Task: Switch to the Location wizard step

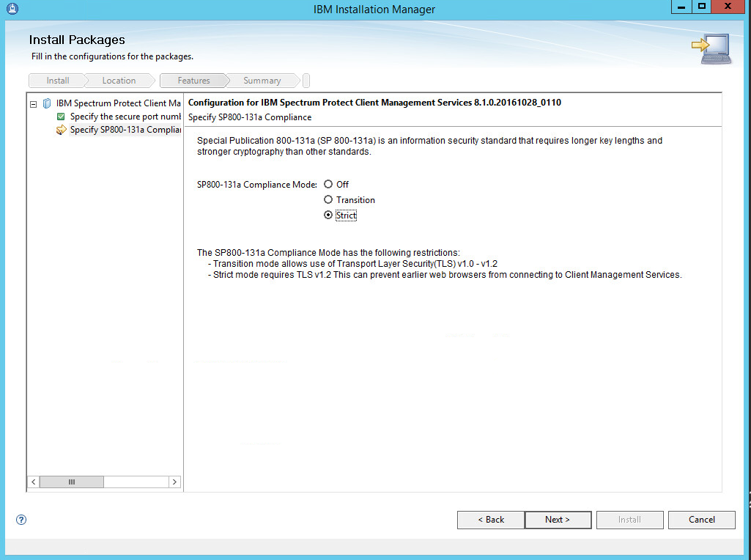Action: (x=119, y=81)
